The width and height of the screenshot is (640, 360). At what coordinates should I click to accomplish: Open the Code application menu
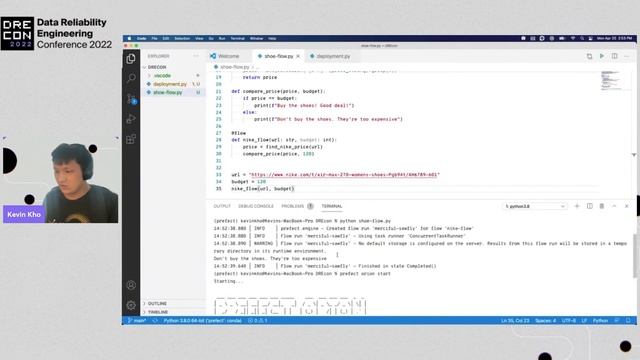pyautogui.click(x=142, y=38)
